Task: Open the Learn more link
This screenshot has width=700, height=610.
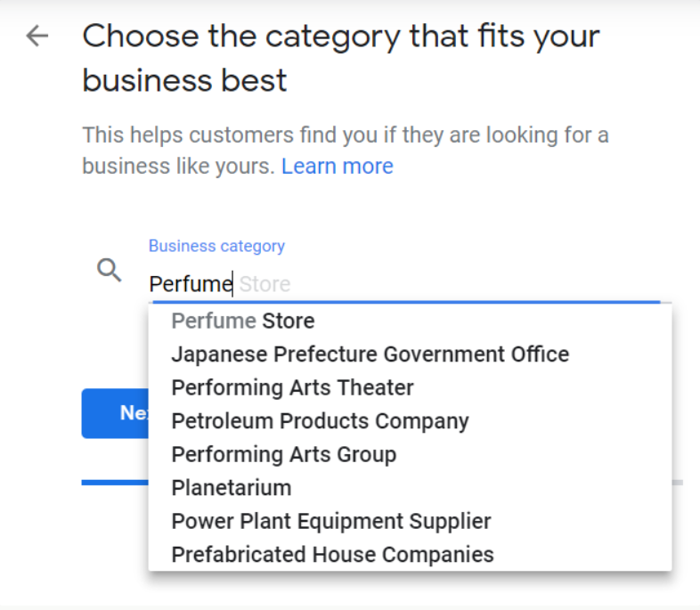Action: (337, 167)
